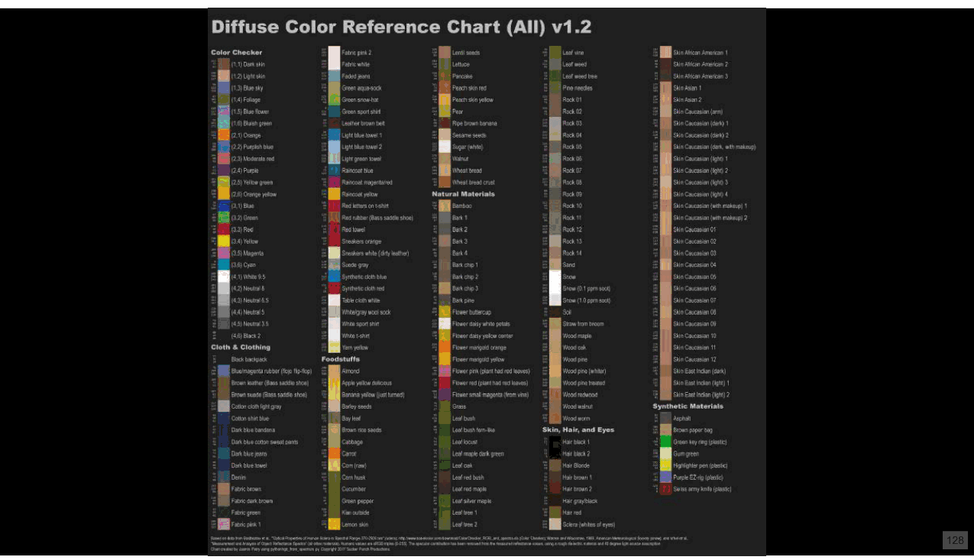Click the Highlighter pen (plastic) swatch
This screenshot has height=560, width=974.
click(x=665, y=465)
